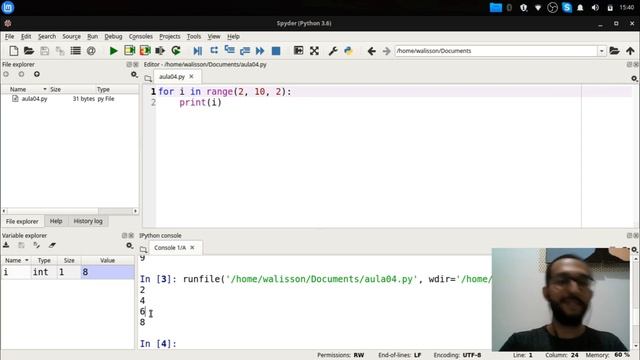Image resolution: width=640 pixels, height=360 pixels.
Task: Select the File explorer tab
Action: pyautogui.click(x=22, y=221)
